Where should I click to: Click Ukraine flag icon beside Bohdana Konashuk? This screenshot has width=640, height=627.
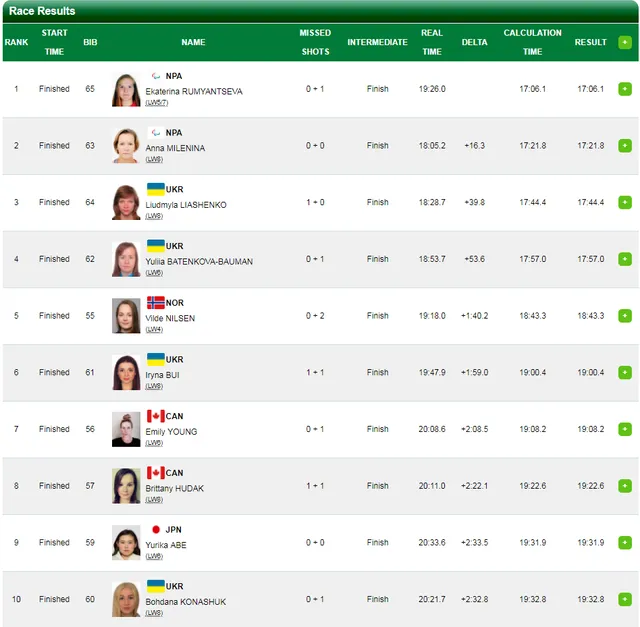pyautogui.click(x=155, y=586)
